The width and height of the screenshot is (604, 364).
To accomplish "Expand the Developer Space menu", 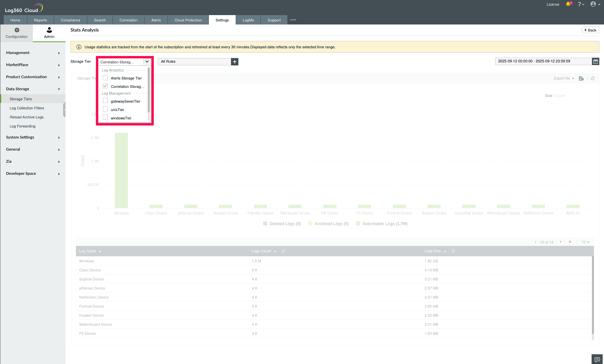I will 33,173.
